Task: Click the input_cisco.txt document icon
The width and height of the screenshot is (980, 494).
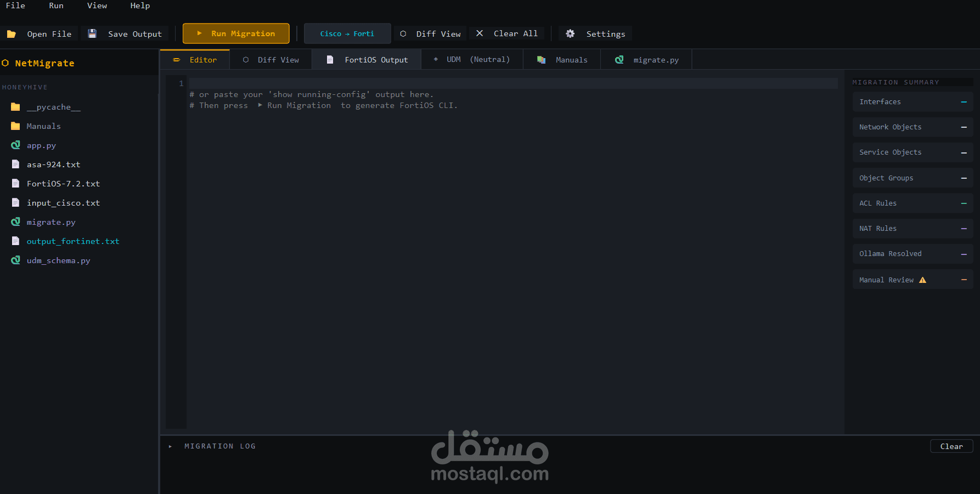Action: tap(15, 203)
